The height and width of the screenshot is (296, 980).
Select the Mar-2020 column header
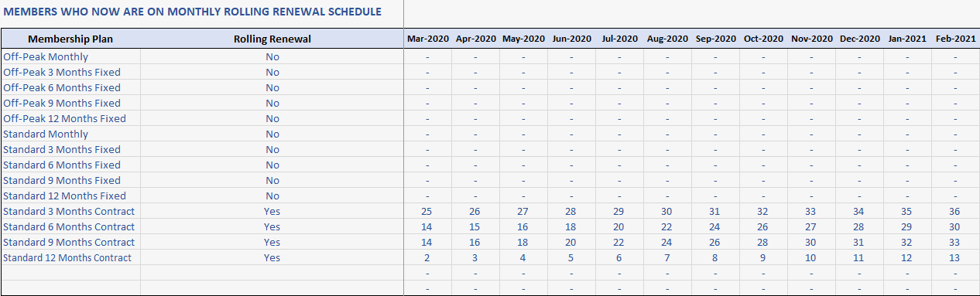[x=427, y=39]
